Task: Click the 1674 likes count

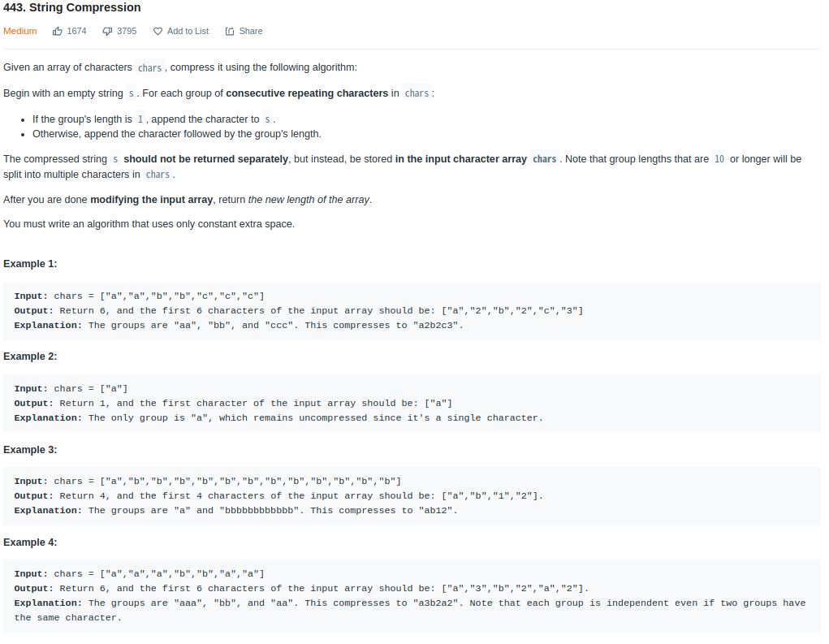Action: 76,31
